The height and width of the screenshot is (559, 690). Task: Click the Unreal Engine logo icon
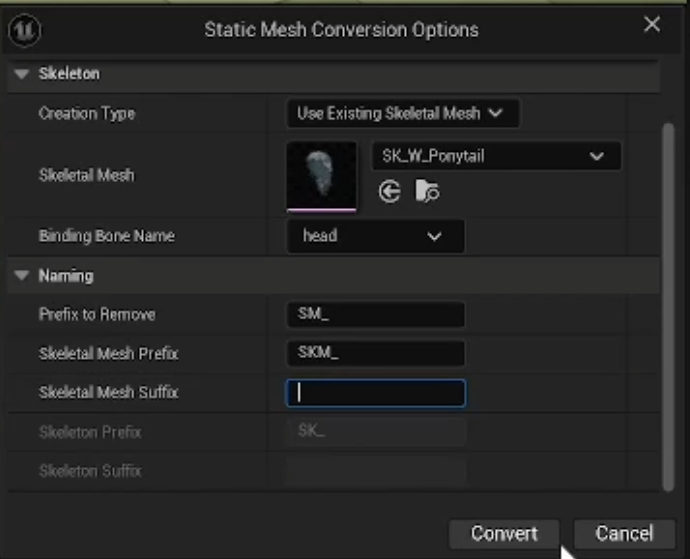coord(23,28)
